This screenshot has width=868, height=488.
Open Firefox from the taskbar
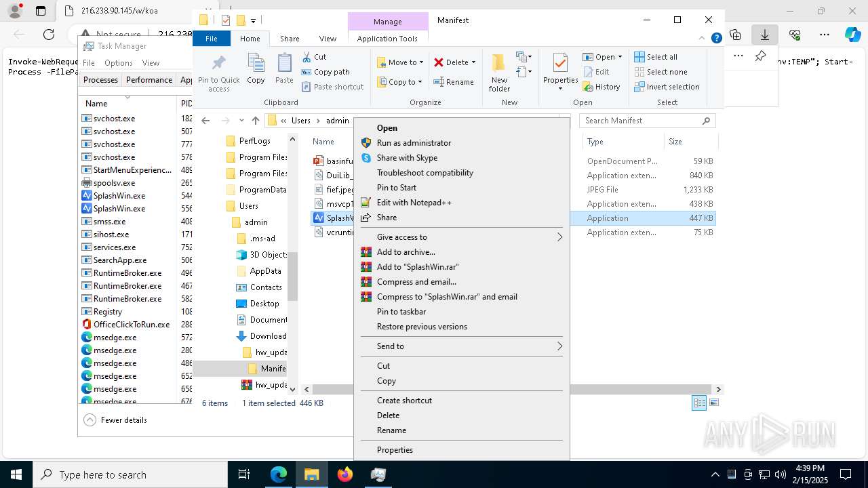[x=345, y=474]
